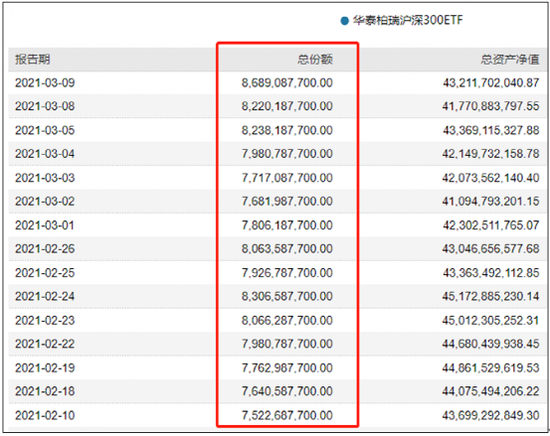This screenshot has height=436, width=550.
Task: Click total shares 7,681,987,700.00
Action: tap(287, 201)
